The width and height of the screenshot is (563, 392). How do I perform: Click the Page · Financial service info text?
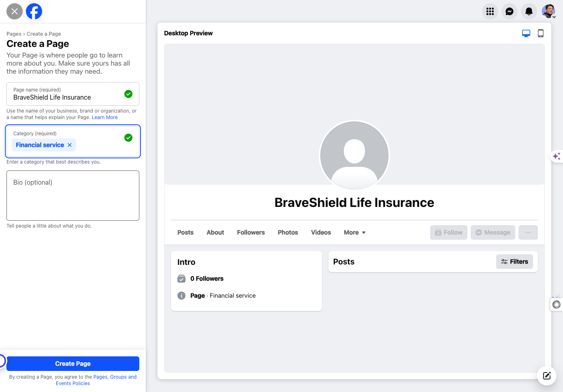click(x=223, y=296)
